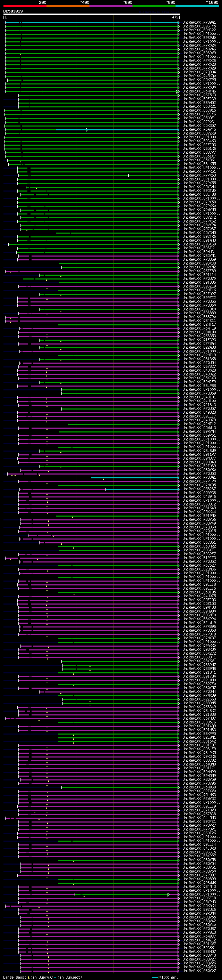The image size is (222, 980).
Task: Select hit label UniRef100_Q1EG93
Action: click(x=199, y=340)
